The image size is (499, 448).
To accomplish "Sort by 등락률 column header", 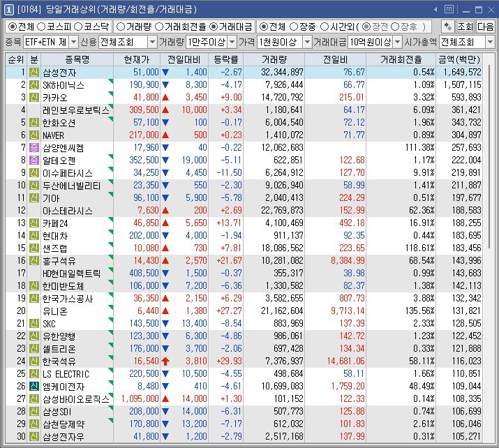I will point(225,59).
